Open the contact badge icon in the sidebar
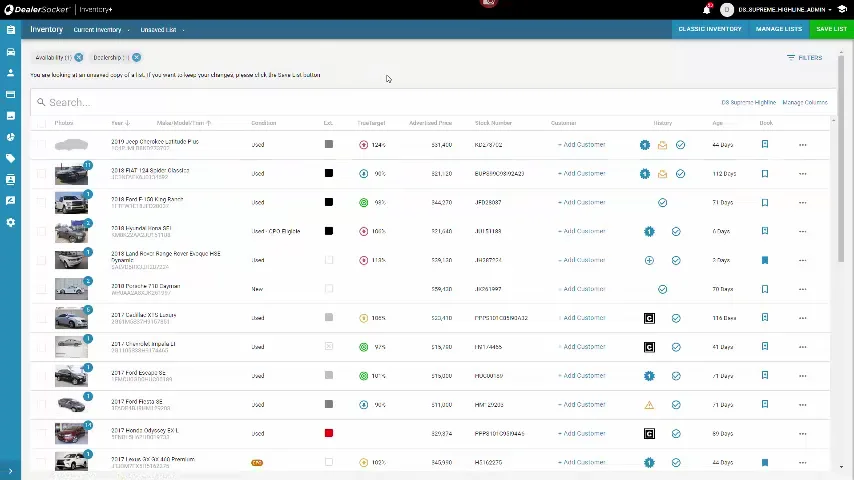Image resolution: width=854 pixels, height=480 pixels. click(10, 180)
